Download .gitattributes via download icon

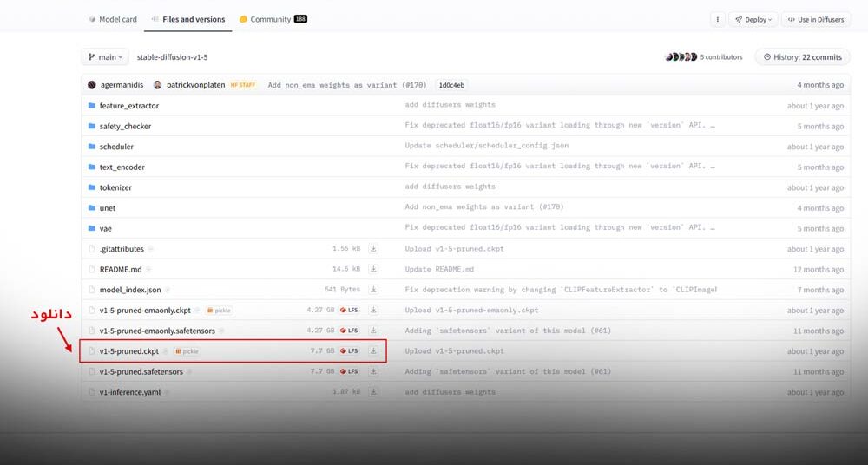coord(373,249)
